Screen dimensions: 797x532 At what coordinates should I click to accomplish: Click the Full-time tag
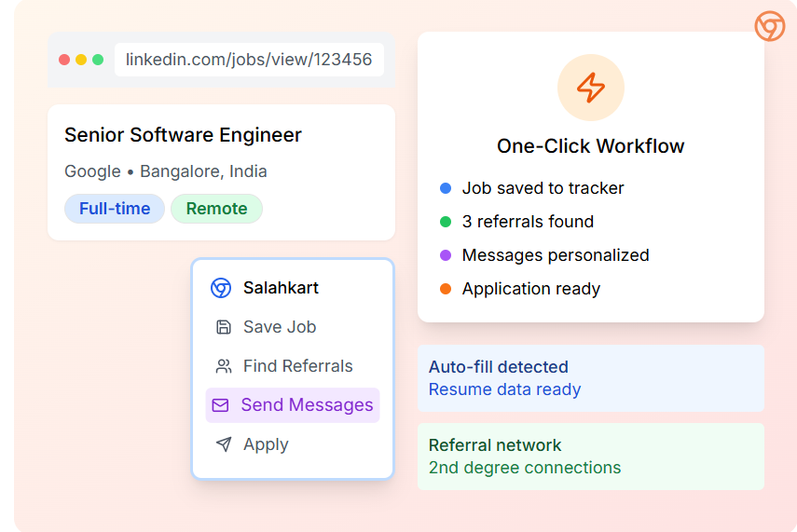tap(115, 209)
